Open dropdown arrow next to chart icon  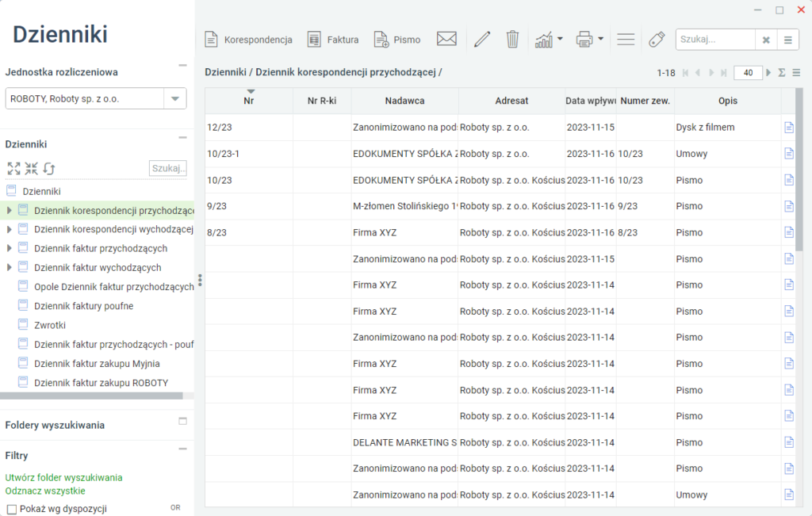point(560,39)
